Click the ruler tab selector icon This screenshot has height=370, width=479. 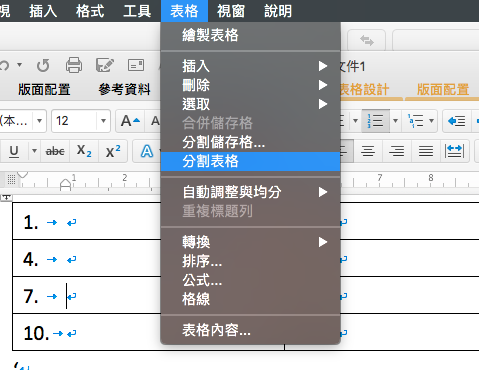pos(11,179)
